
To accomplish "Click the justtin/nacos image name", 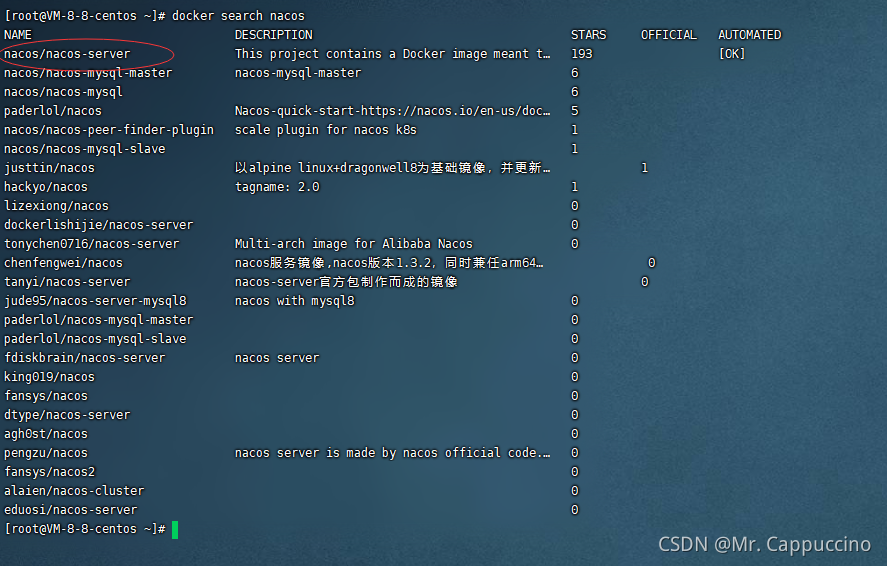I will tap(50, 168).
